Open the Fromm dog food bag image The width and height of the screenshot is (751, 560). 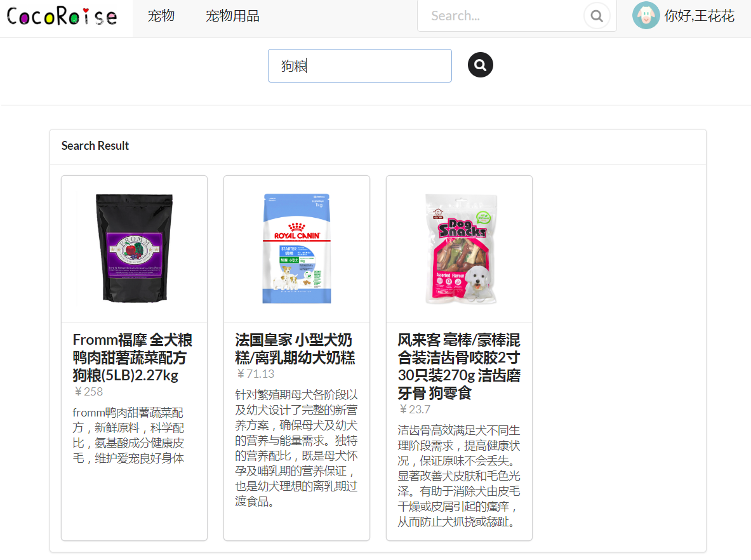coord(134,248)
